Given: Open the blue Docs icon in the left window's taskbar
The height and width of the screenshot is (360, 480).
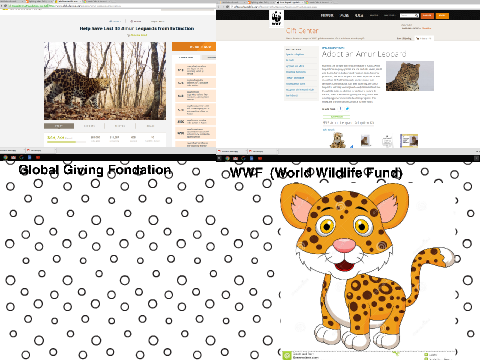Looking at the screenshot, I should click(x=29, y=157).
